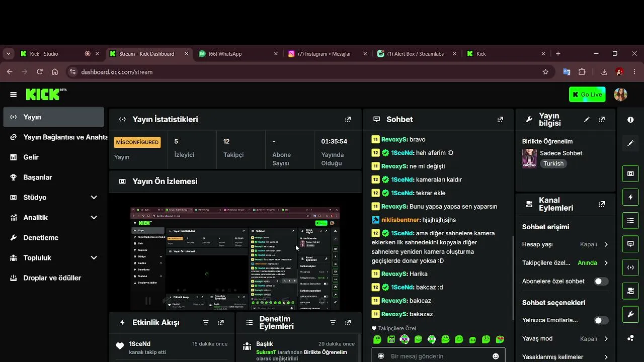
Task: Open the browser tab search dropdown
Action: [x=9, y=54]
